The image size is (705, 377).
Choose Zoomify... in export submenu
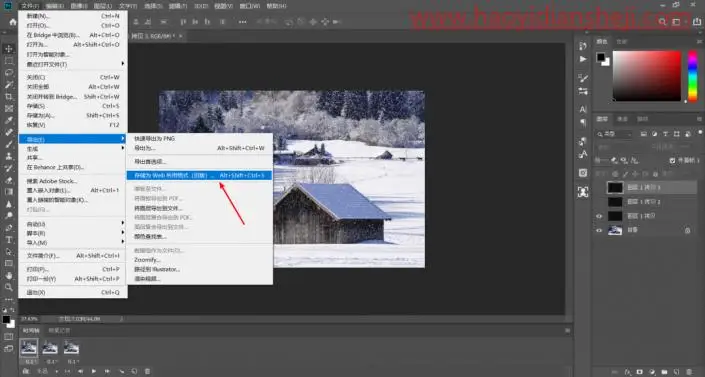(200, 260)
